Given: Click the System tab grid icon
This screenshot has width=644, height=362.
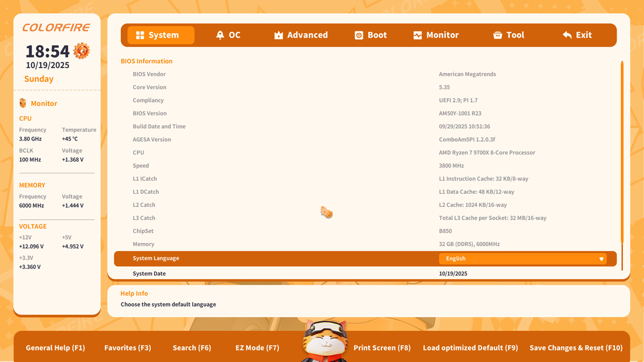Looking at the screenshot, I should coord(140,35).
